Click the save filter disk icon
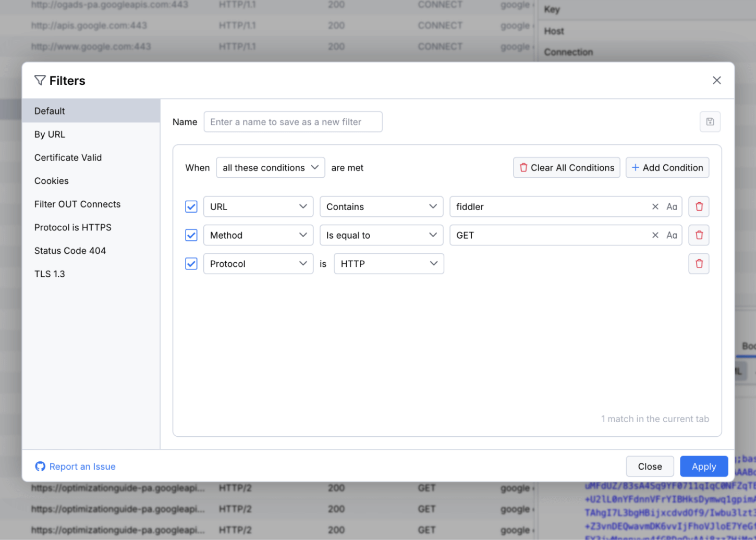 (710, 122)
